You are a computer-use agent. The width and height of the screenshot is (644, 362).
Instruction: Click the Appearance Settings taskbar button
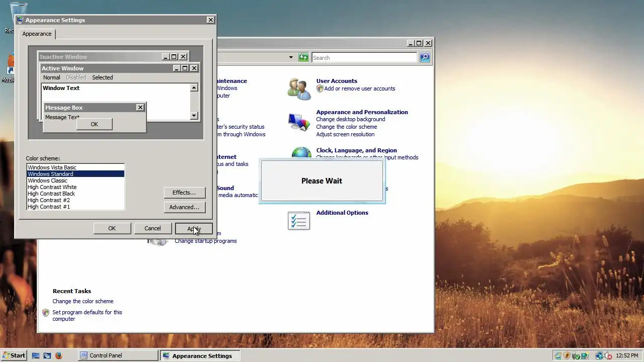pos(200,355)
